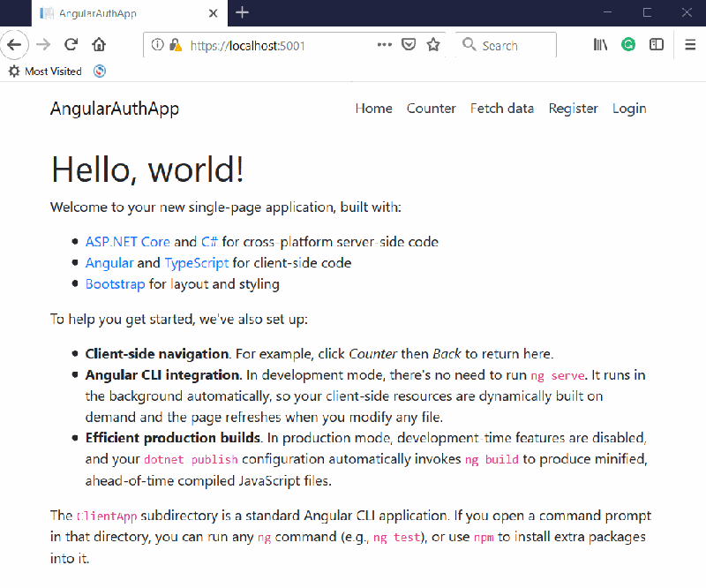Screen dimensions: 706x588
Task: Bookmark this page with the star icon
Action: (x=433, y=44)
